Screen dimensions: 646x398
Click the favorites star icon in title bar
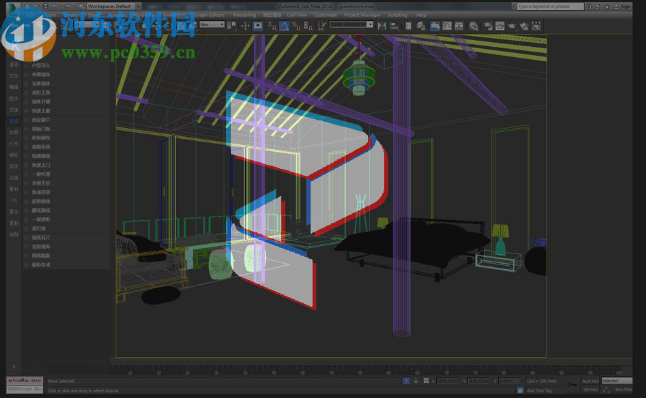click(606, 6)
